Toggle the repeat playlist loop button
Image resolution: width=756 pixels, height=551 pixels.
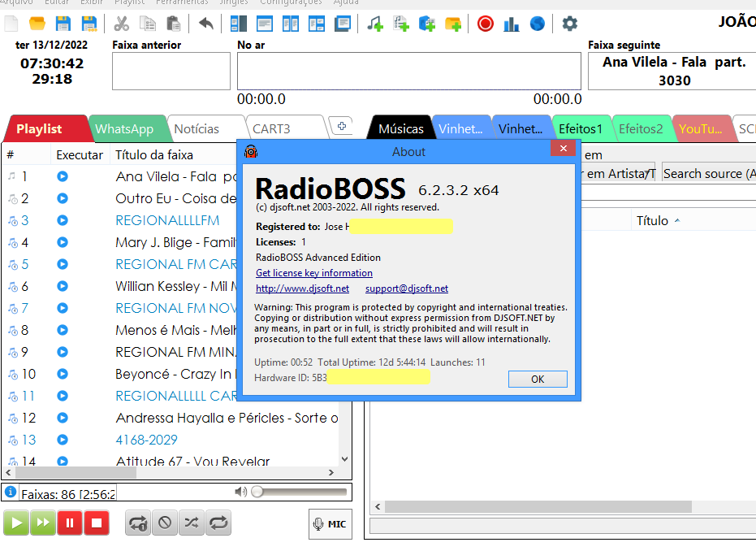(x=218, y=523)
